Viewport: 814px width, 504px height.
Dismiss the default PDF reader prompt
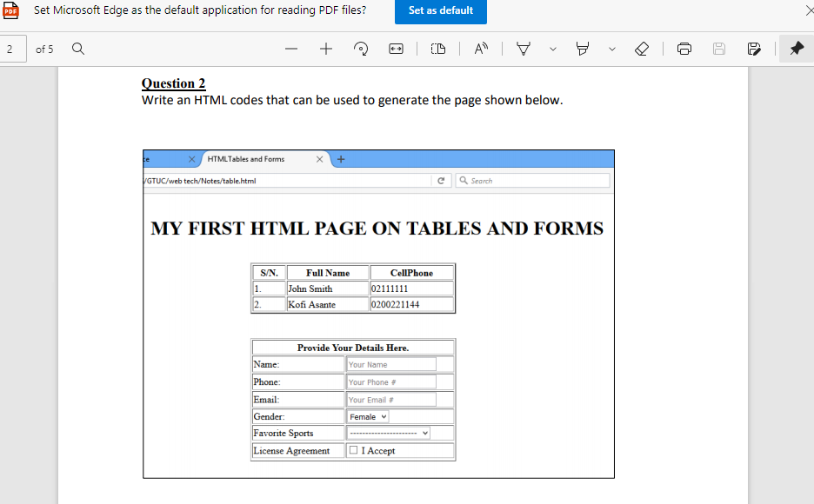click(809, 10)
